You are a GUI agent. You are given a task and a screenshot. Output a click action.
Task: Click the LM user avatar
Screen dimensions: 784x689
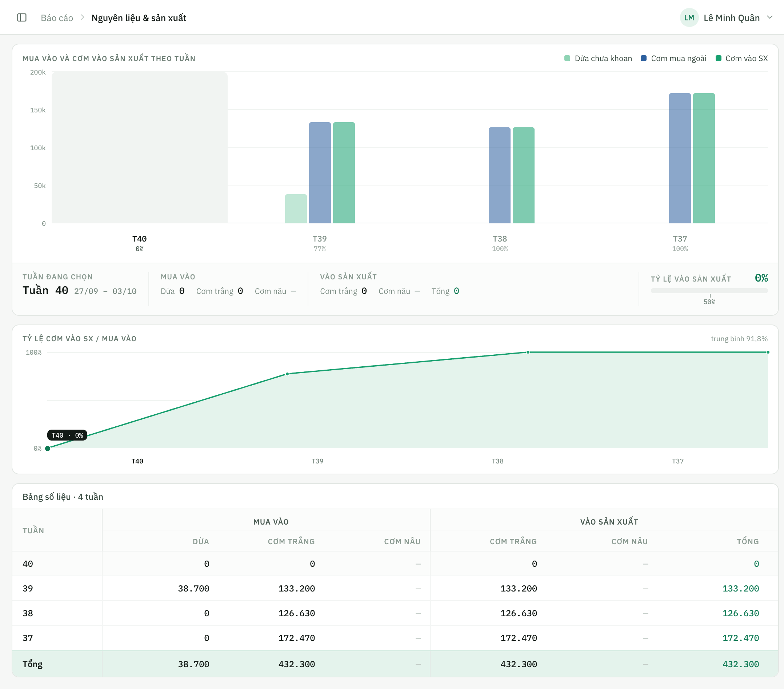pyautogui.click(x=689, y=18)
